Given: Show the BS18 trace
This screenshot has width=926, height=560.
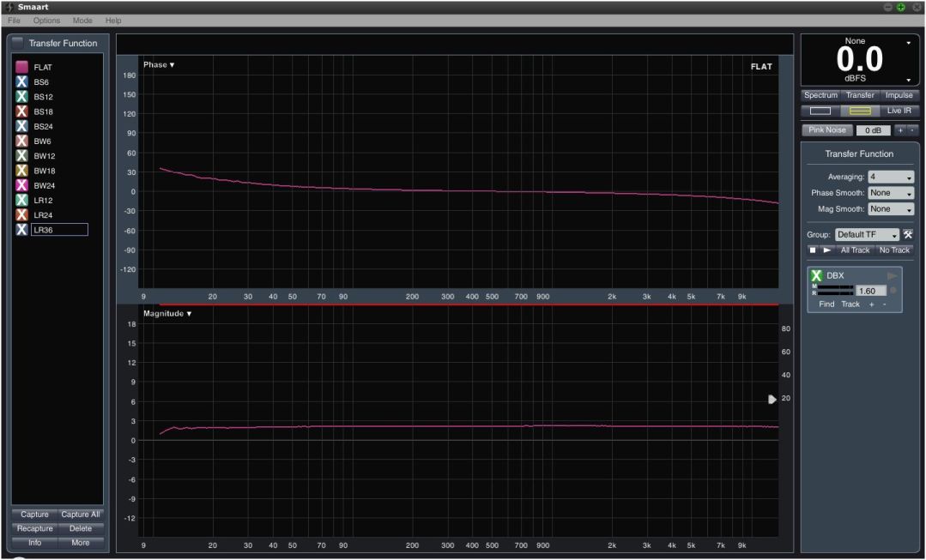Looking at the screenshot, I should 21,111.
